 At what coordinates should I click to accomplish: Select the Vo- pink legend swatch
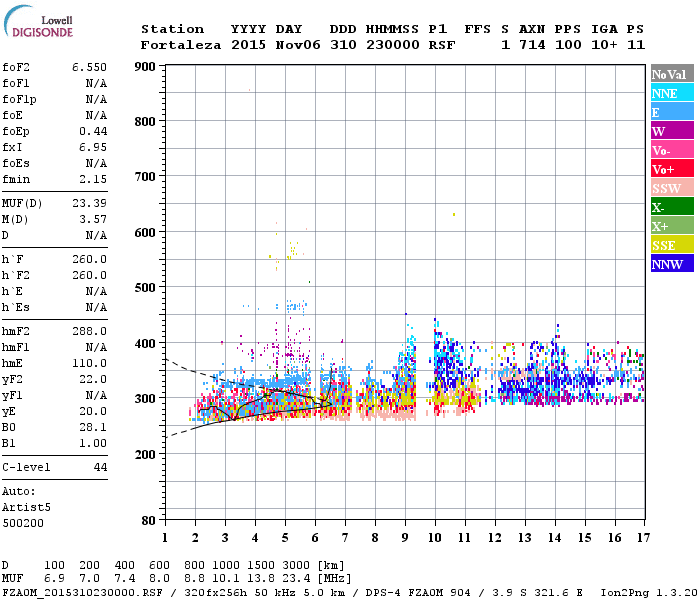[x=672, y=150]
